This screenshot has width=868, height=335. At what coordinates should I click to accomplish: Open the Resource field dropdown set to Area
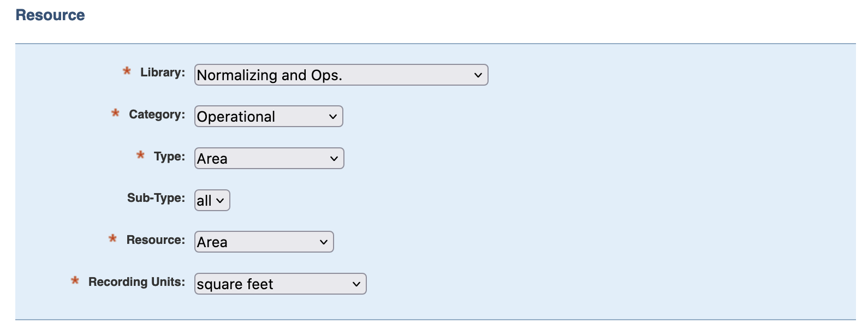tap(264, 242)
